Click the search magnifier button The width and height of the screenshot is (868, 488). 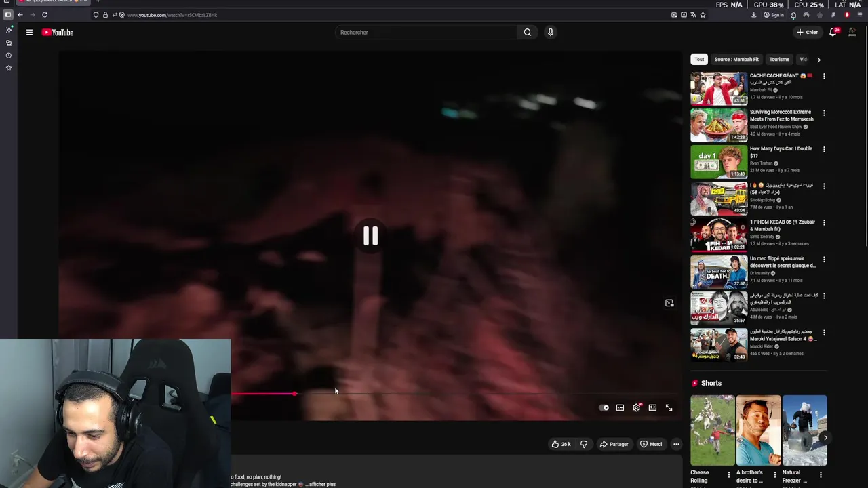tap(528, 32)
